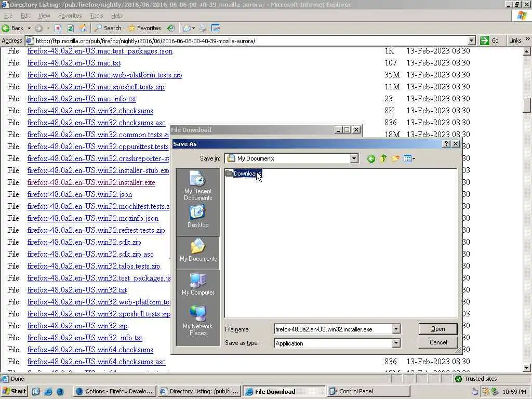532x399 pixels.
Task: Open the View menu in Internet Explorer
Action: (44, 16)
